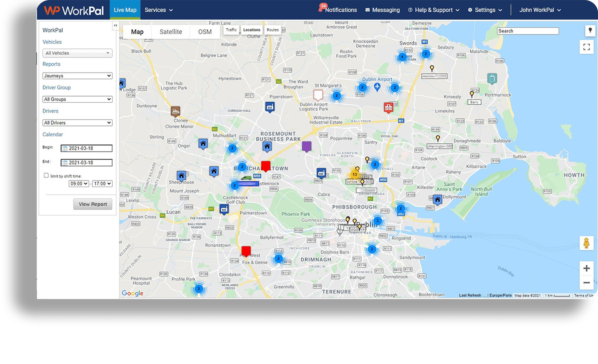This screenshot has height=364, width=598.
Task: Click the Calendar heading link
Action: click(x=53, y=134)
